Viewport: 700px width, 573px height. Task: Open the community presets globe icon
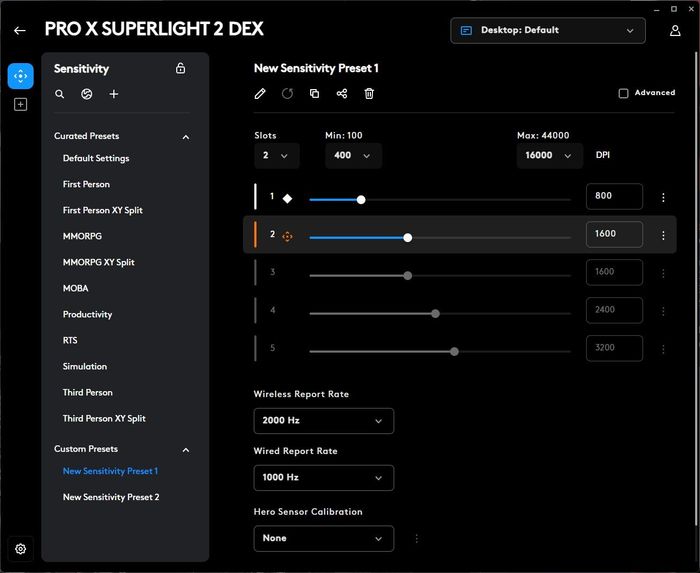pyautogui.click(x=87, y=94)
